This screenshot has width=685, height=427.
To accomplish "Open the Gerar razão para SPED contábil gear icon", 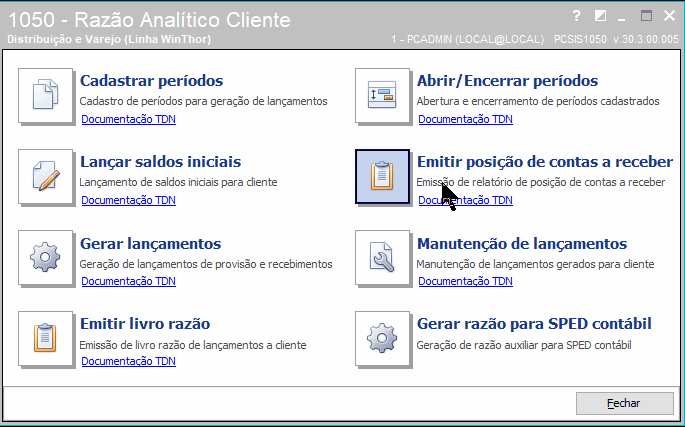I will tap(382, 339).
